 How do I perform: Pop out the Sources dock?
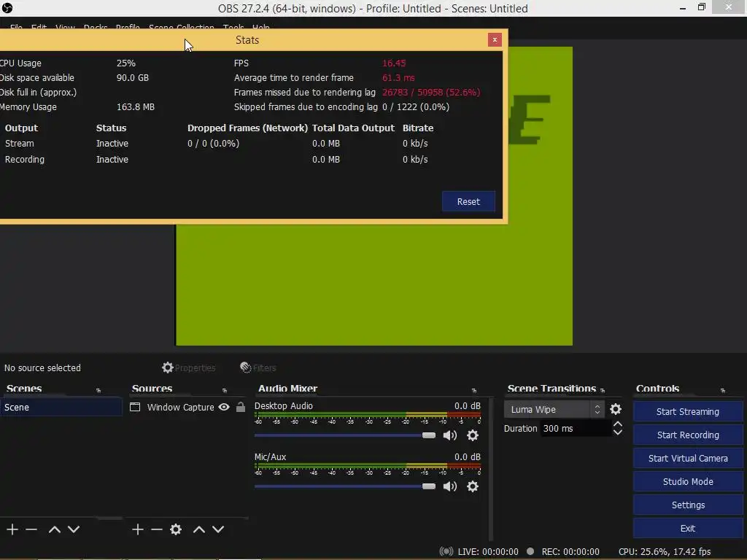click(225, 391)
